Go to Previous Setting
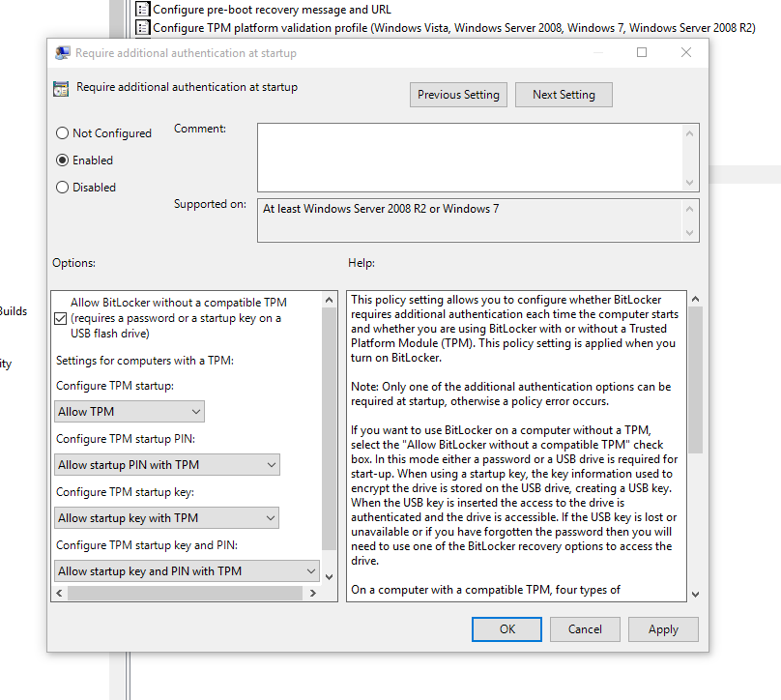Screen dimensions: 781x700 (x=458, y=95)
